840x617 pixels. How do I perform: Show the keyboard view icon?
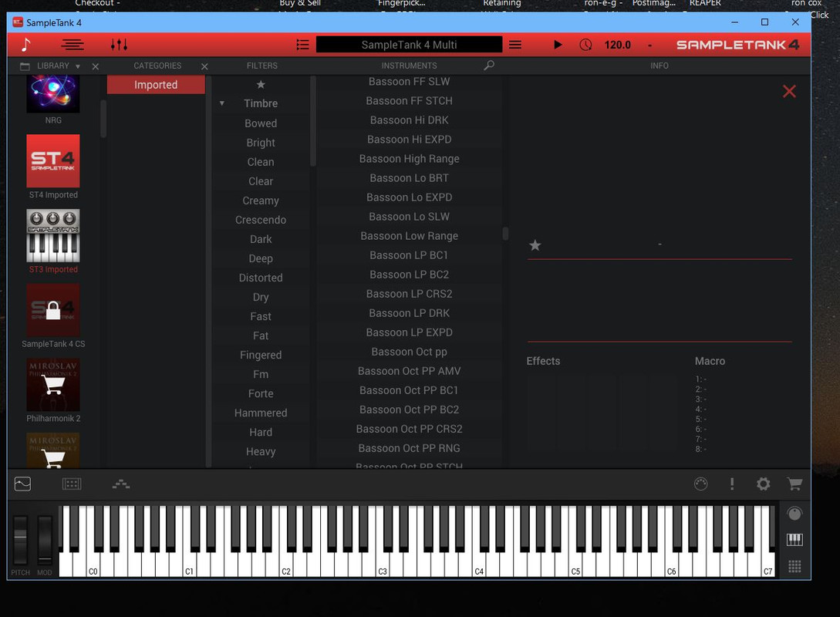[x=794, y=540]
